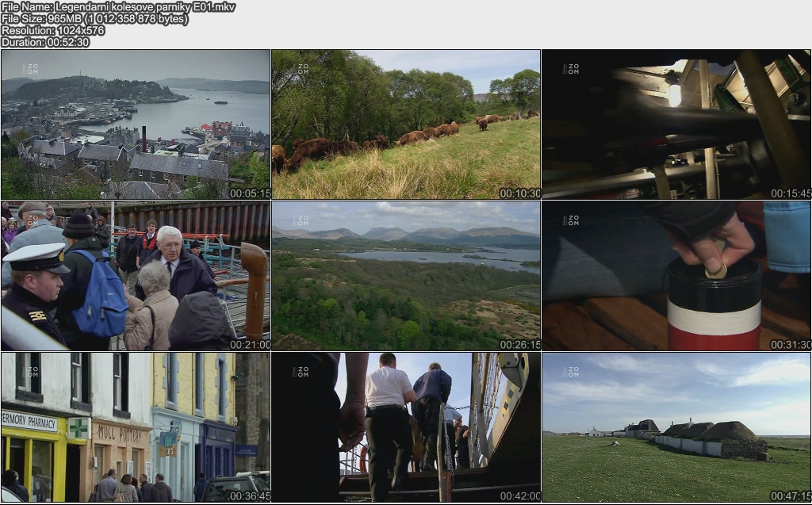
Task: Open the harbor town thumbnail at 00:05:15
Action: pyautogui.click(x=136, y=124)
